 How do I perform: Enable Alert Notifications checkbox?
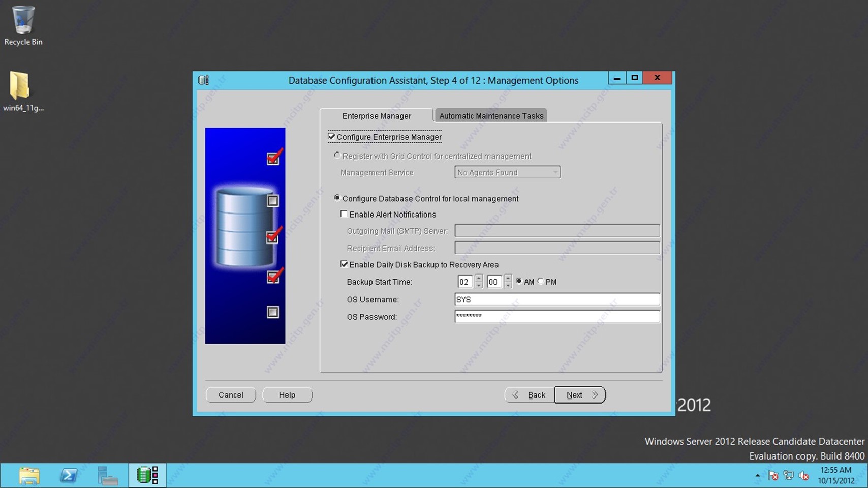(x=344, y=214)
